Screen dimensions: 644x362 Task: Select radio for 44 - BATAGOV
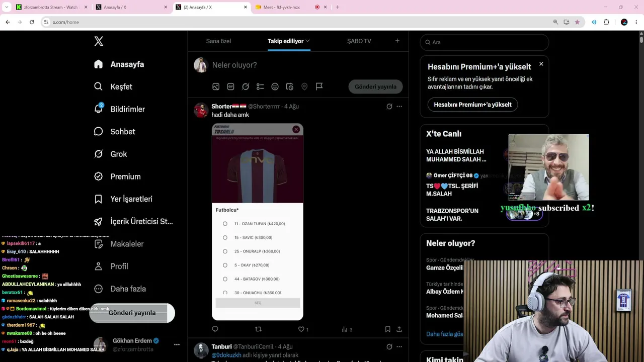tap(225, 279)
